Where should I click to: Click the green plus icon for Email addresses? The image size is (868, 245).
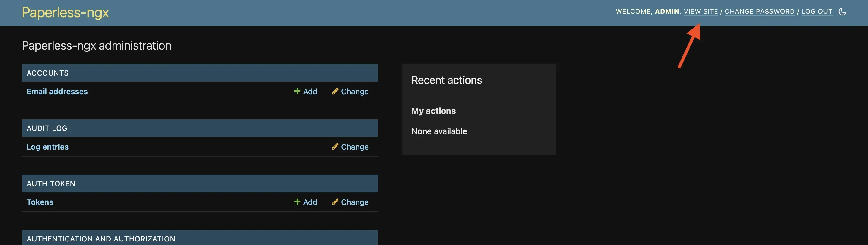click(x=297, y=91)
